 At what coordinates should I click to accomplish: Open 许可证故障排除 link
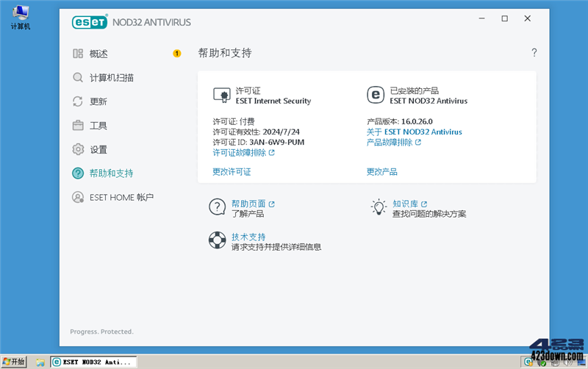pyautogui.click(x=240, y=153)
